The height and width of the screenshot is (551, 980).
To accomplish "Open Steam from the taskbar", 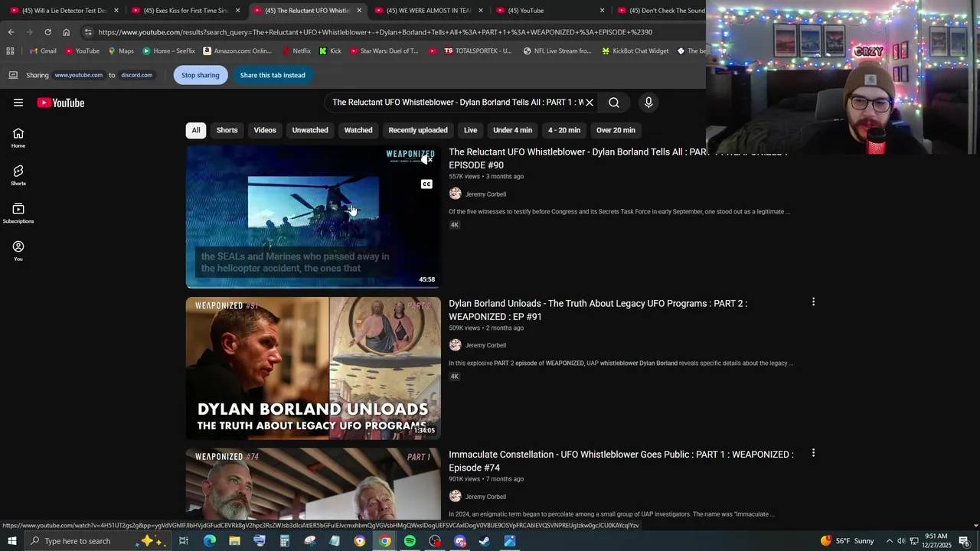I will (x=485, y=541).
